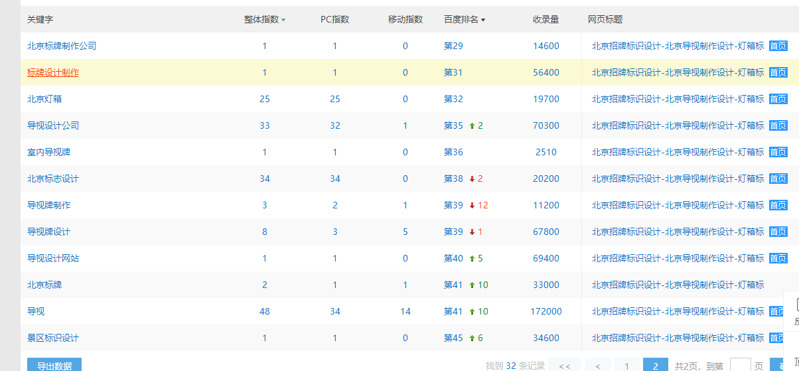Open keyword 导视
The height and width of the screenshot is (371, 799).
pos(36,311)
